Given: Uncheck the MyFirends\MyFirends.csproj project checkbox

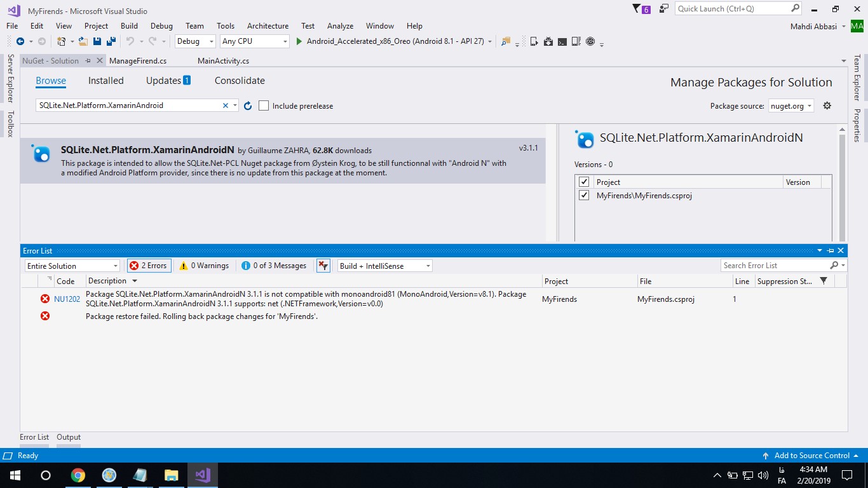Looking at the screenshot, I should [x=584, y=196].
